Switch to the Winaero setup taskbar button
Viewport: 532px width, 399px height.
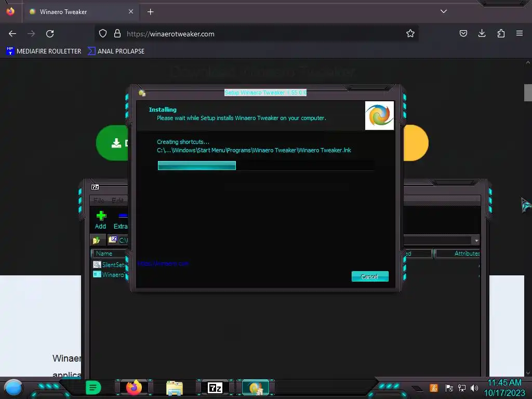coord(256,388)
